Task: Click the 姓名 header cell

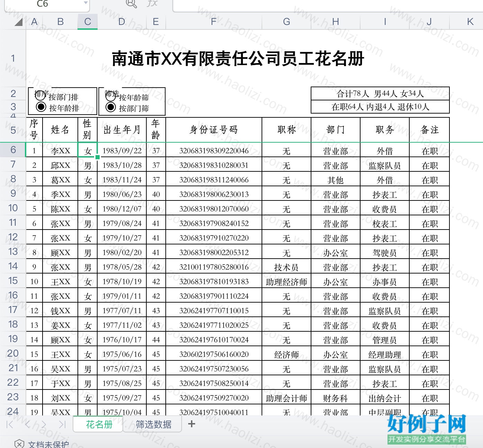Action: [60, 130]
